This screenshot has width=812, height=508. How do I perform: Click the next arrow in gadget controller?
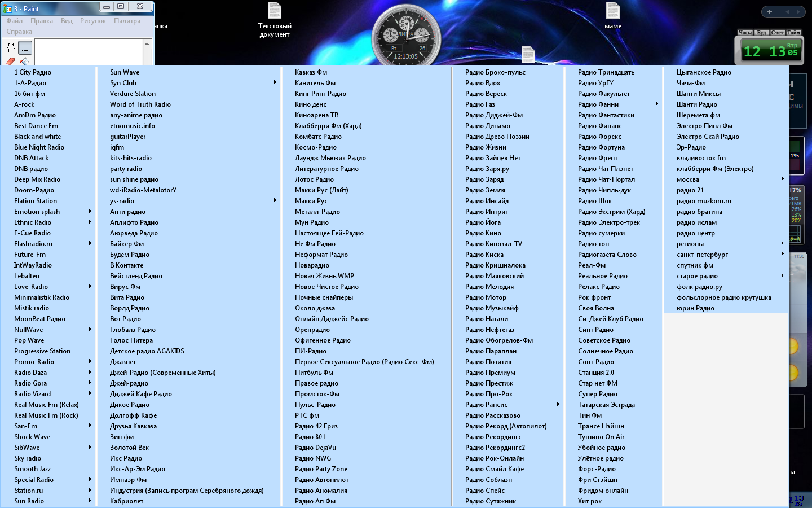[x=798, y=11]
